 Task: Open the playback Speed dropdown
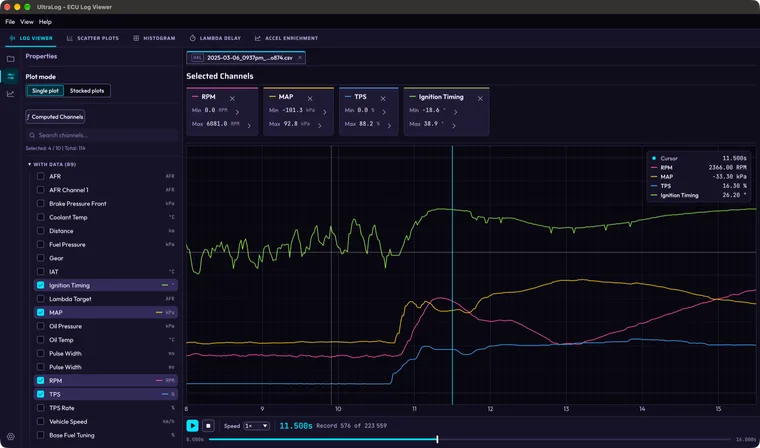coord(256,426)
